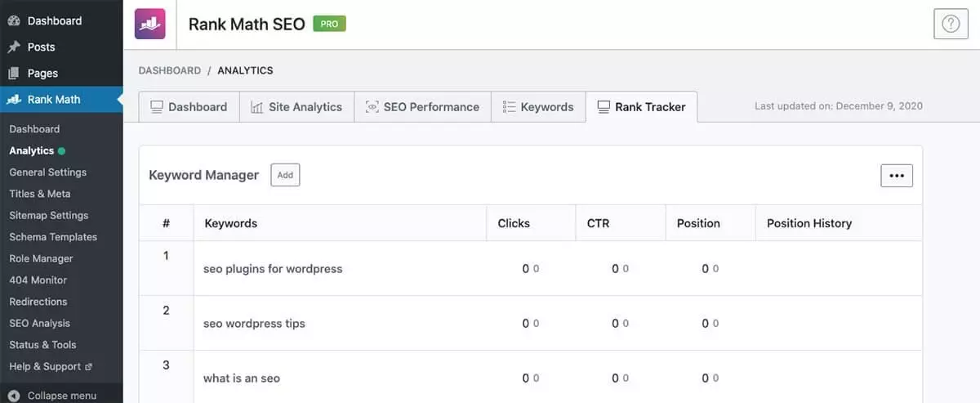Click the Collapse menu arrow icon
Image resolution: width=980 pixels, height=403 pixels.
click(14, 396)
